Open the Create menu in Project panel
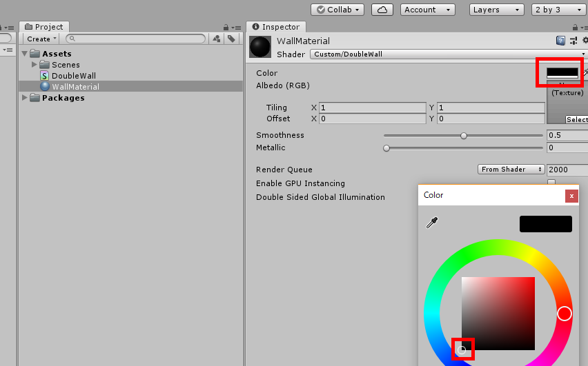 click(x=41, y=39)
